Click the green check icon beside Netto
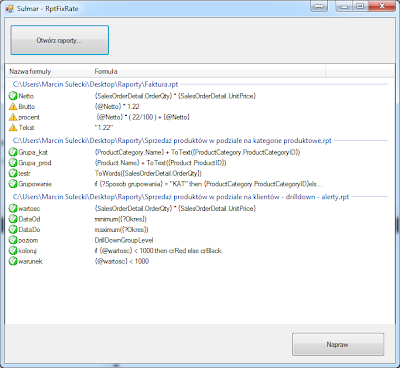The width and height of the screenshot is (400, 368). pyautogui.click(x=13, y=96)
